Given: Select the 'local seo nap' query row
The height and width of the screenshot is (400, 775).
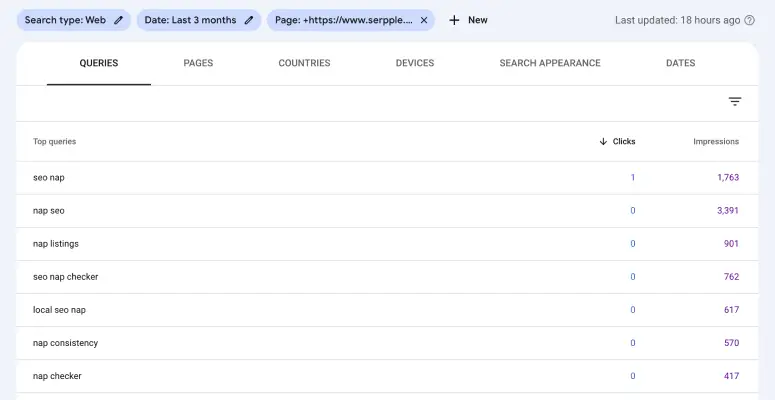Looking at the screenshot, I should tap(387, 311).
